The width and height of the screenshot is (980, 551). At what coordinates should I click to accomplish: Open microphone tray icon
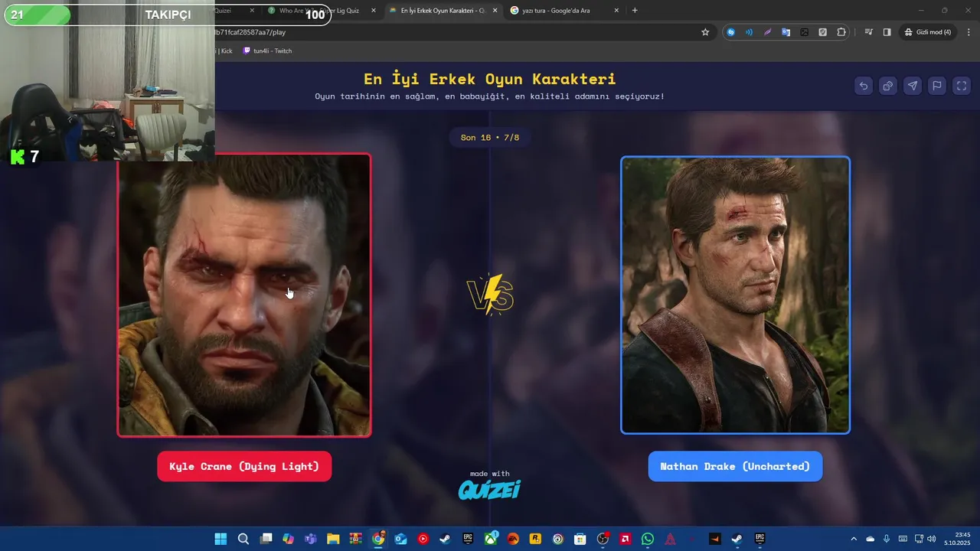pos(887,539)
